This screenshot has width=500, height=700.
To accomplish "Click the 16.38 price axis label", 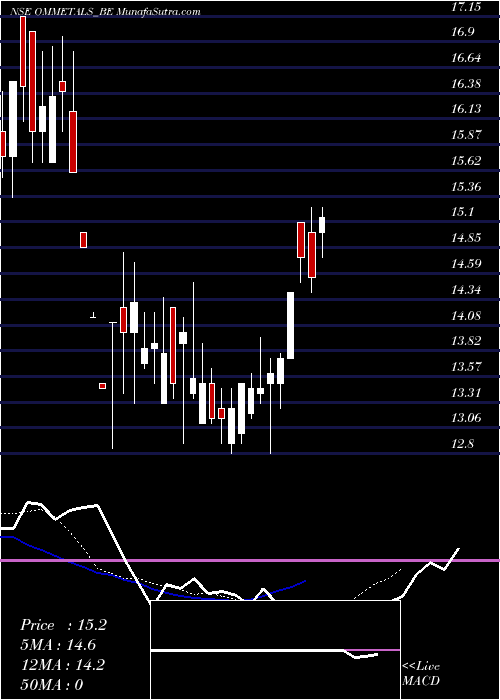I will [466, 83].
